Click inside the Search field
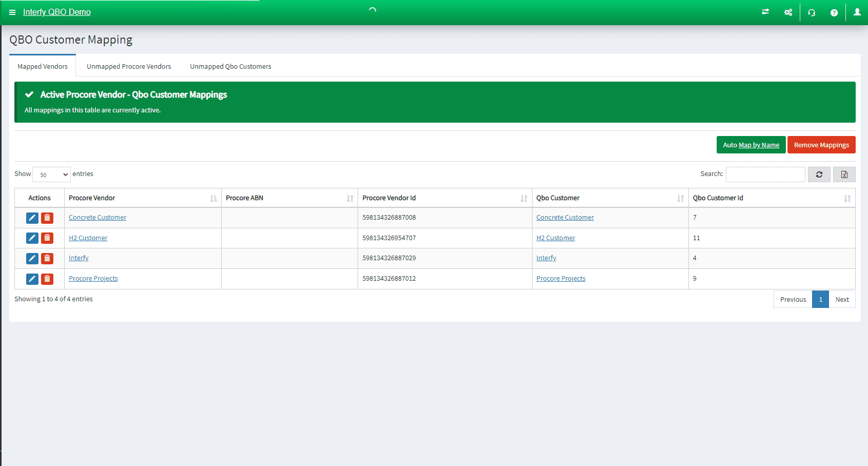The height and width of the screenshot is (466, 868). coord(765,174)
